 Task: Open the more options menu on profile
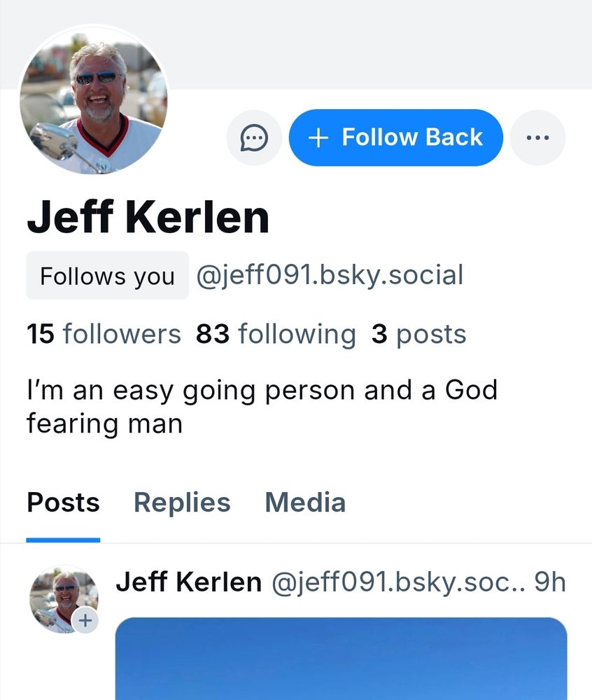[x=537, y=137]
